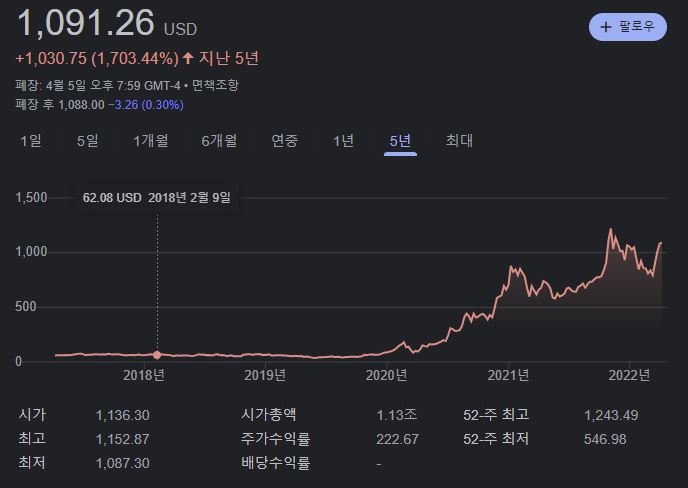Click the chart line's highest peak near 2022
The height and width of the screenshot is (488, 688).
(x=611, y=230)
